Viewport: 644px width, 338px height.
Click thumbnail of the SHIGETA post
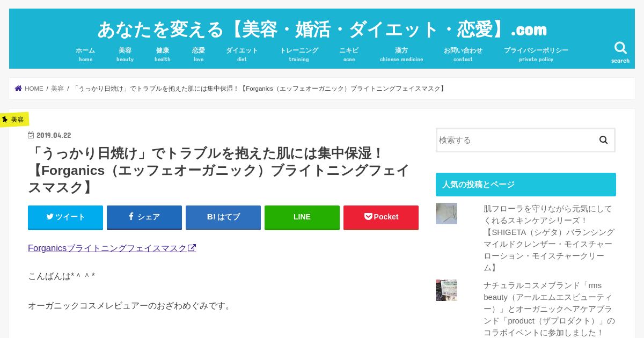pyautogui.click(x=447, y=214)
